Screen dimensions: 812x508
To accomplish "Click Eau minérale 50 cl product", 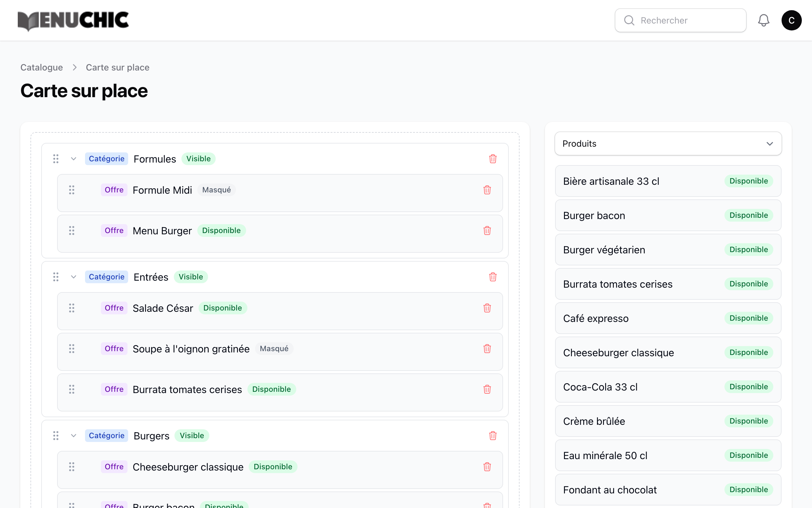I will coord(668,455).
